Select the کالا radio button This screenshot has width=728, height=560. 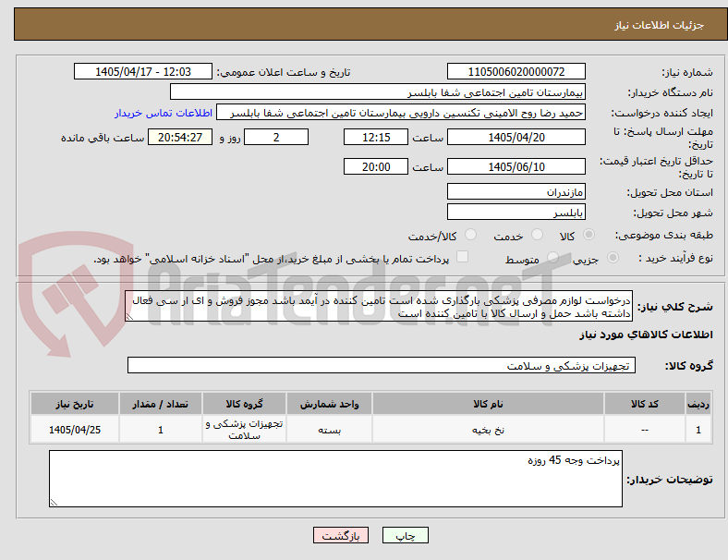coord(588,235)
